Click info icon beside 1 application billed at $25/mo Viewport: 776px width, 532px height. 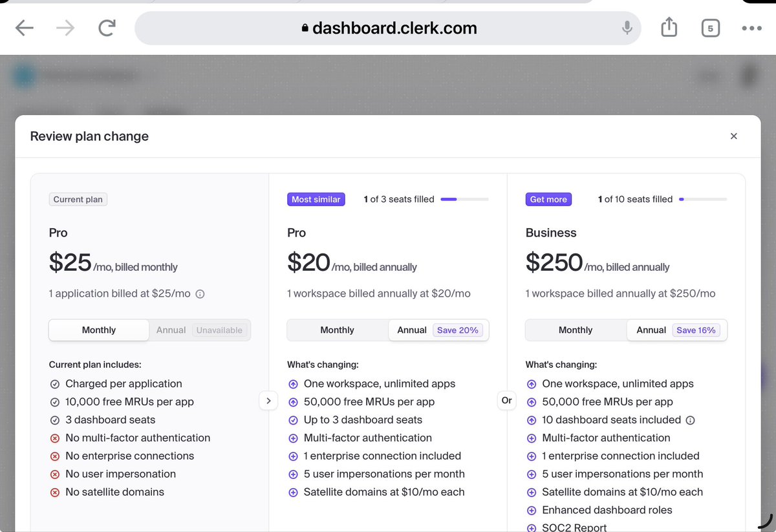point(200,294)
